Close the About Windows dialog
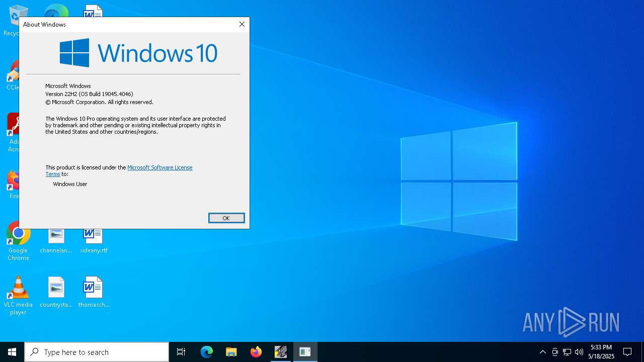The height and width of the screenshot is (362, 644). point(242,24)
